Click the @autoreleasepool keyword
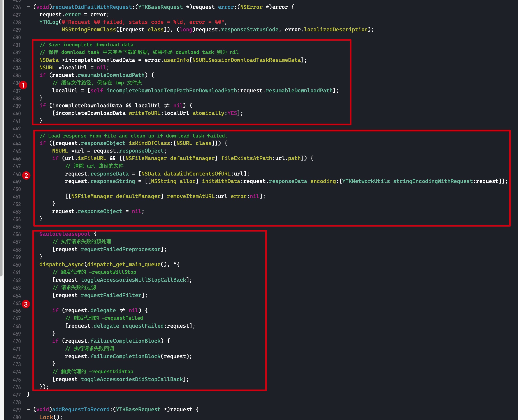This screenshot has height=420, width=518. tap(65, 234)
